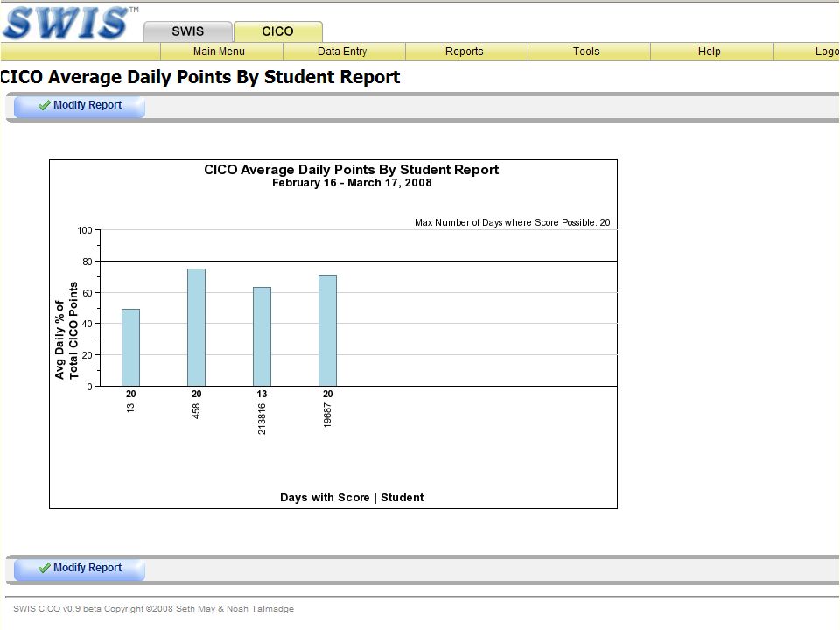The width and height of the screenshot is (840, 630).
Task: Click the bar for student 13
Action: [x=130, y=347]
